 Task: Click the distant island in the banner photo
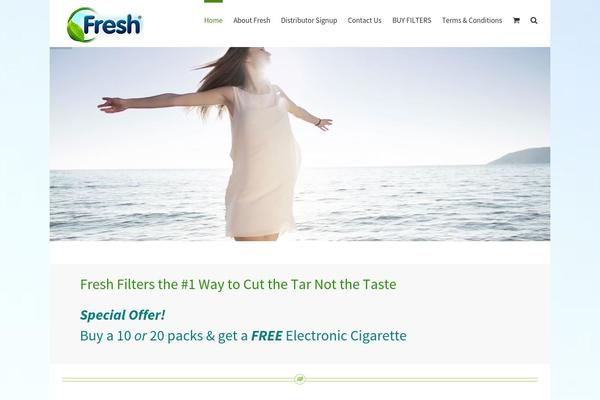click(520, 156)
